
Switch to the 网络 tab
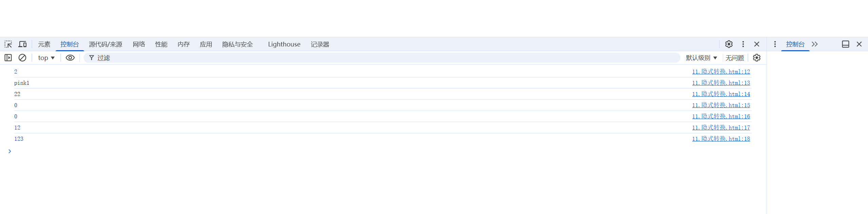pyautogui.click(x=139, y=44)
